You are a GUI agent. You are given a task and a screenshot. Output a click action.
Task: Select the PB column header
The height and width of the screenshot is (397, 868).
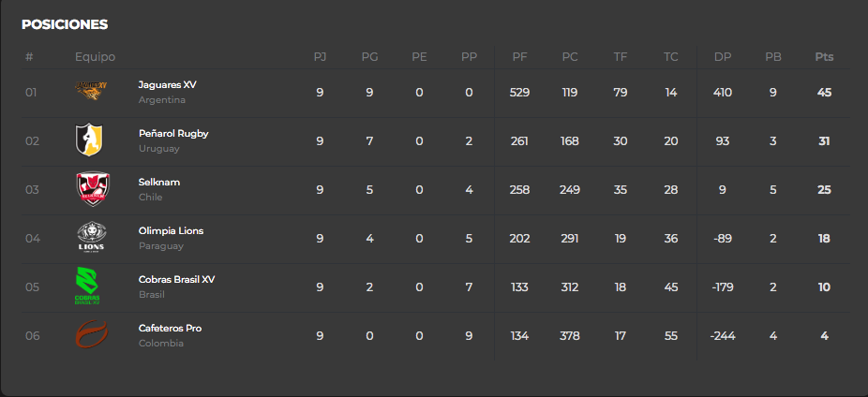tap(773, 57)
